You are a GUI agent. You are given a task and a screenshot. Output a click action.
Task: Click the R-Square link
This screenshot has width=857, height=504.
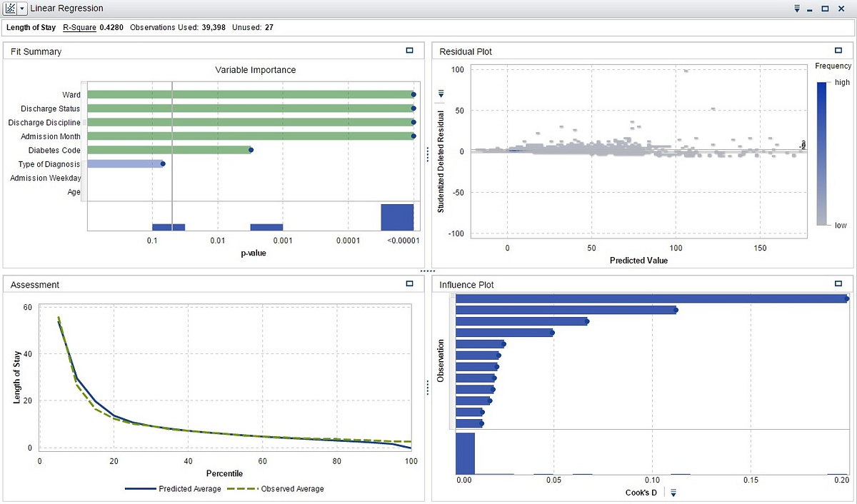(79, 27)
